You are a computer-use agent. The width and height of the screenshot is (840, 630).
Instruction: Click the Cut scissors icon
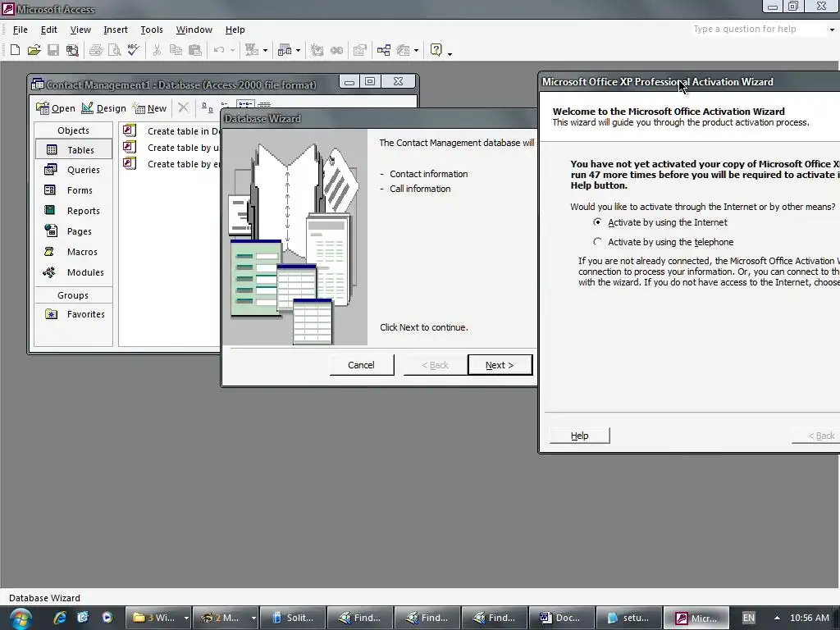157,50
